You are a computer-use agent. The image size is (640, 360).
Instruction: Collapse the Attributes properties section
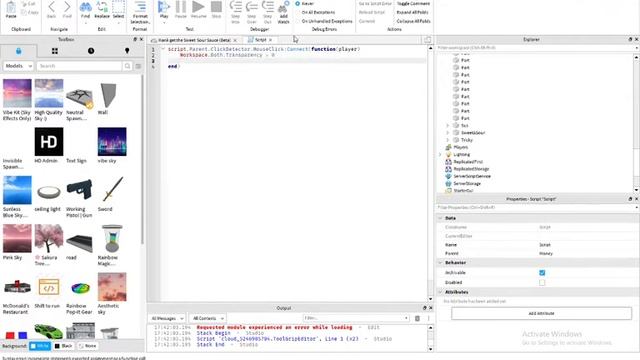[440, 292]
